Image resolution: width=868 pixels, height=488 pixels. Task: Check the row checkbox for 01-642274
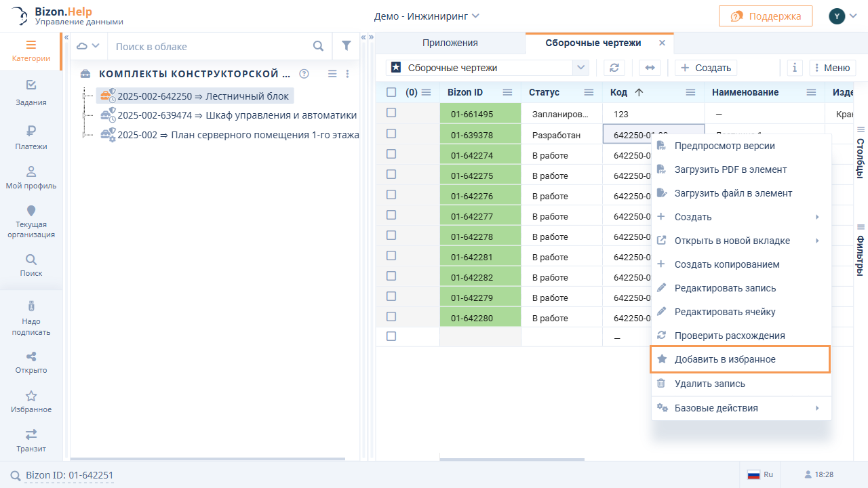coord(391,154)
